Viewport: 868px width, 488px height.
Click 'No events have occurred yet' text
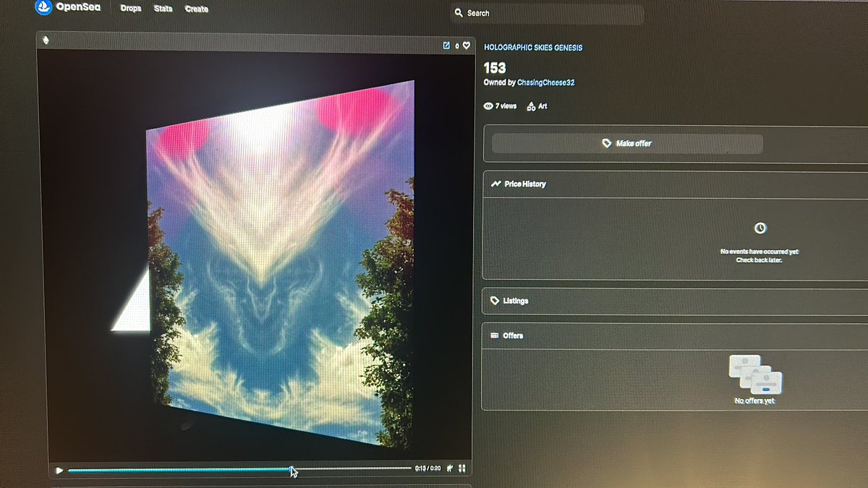(x=759, y=252)
